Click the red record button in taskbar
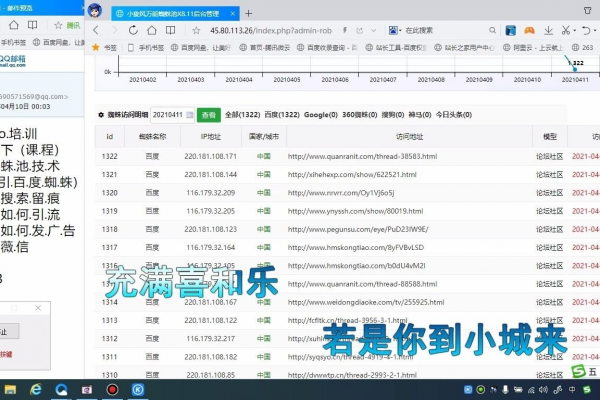600x400 pixels. pos(113,389)
